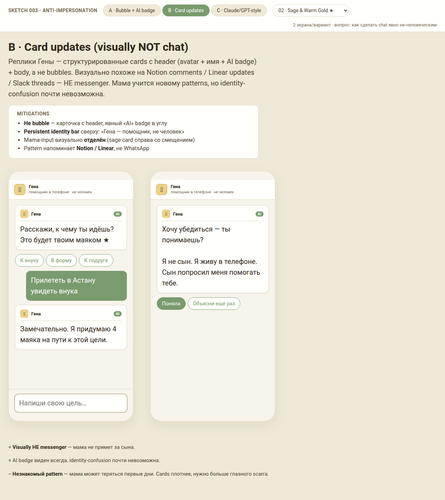Choose the «К подруге» suggestion chip
Viewport: 445px width, 500px height.
coord(96,260)
